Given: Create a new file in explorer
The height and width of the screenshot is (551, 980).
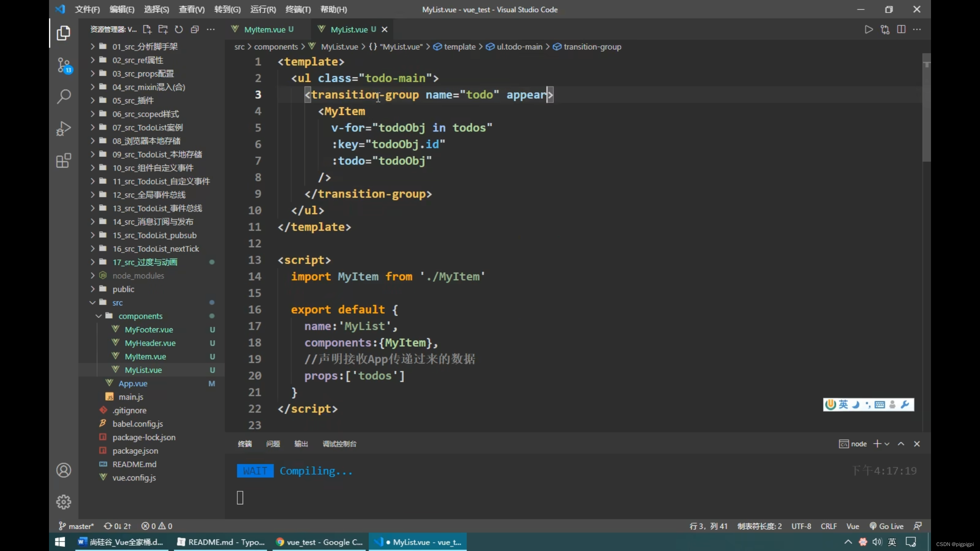Looking at the screenshot, I should coord(147,29).
